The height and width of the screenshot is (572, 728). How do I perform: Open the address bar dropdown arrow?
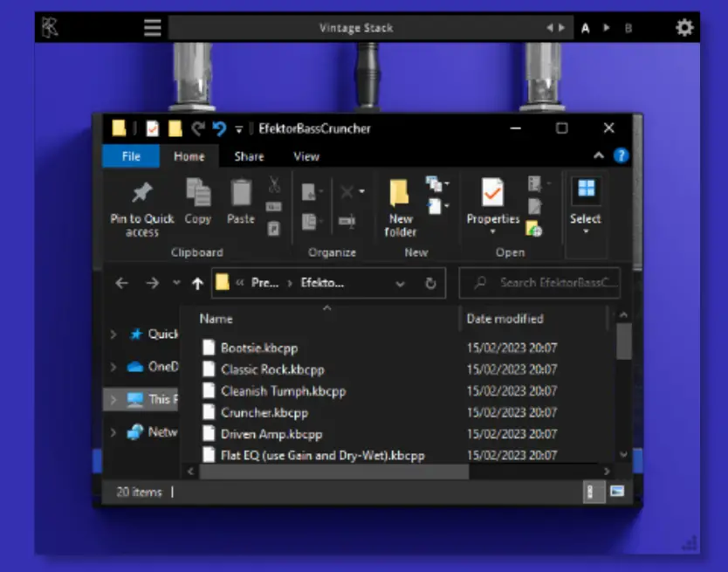401,283
